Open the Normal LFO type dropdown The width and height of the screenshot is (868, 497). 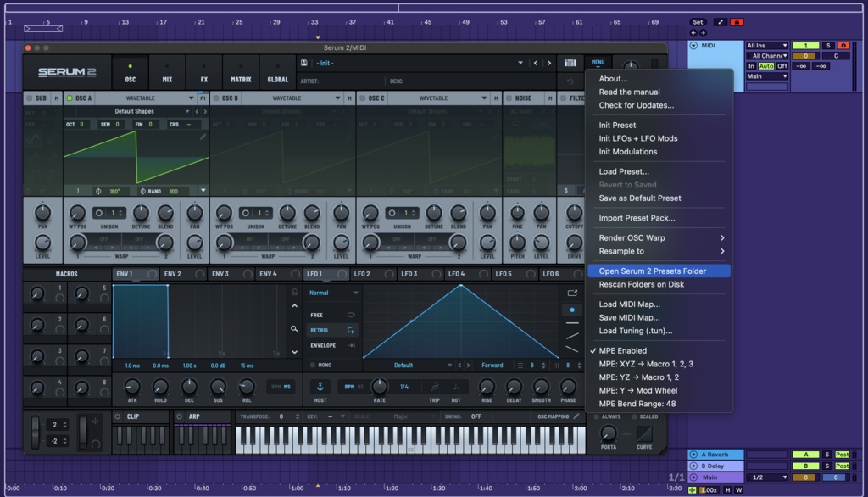tap(332, 293)
